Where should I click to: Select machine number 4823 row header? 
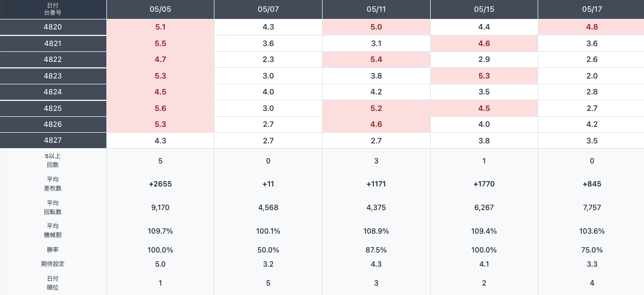pyautogui.click(x=53, y=76)
